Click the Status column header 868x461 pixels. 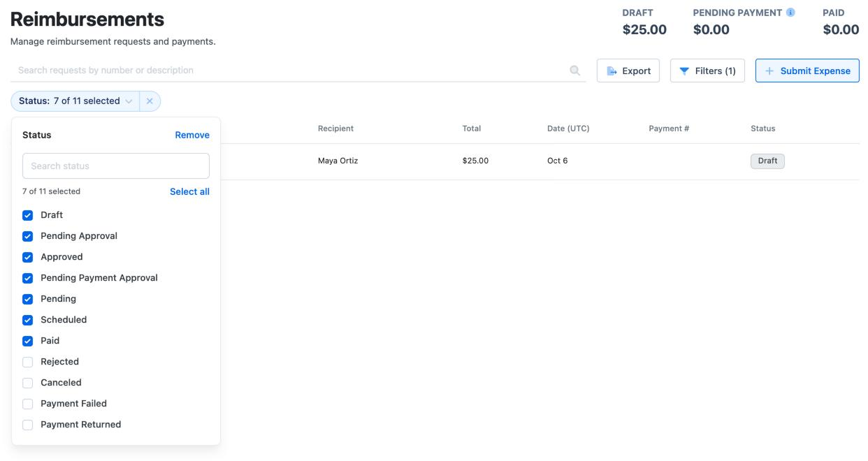coord(763,129)
